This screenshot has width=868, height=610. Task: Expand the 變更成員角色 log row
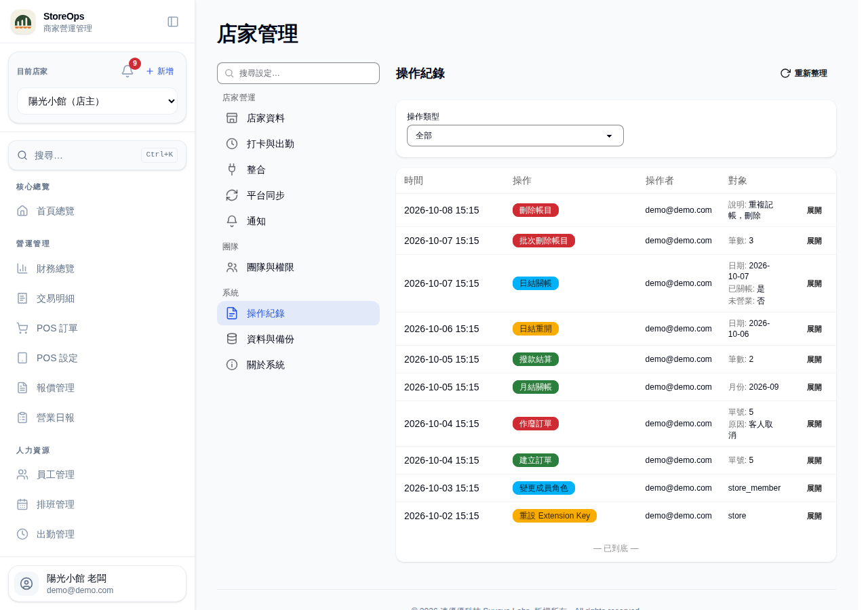click(x=814, y=488)
